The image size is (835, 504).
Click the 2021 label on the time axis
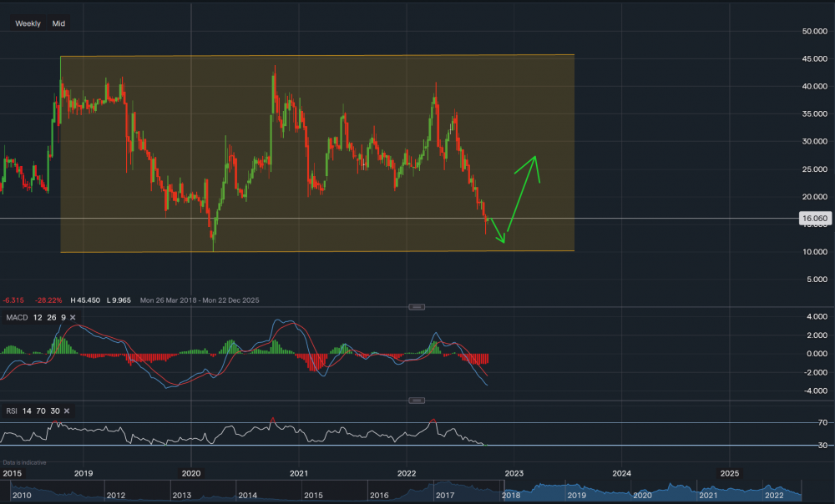tap(299, 471)
